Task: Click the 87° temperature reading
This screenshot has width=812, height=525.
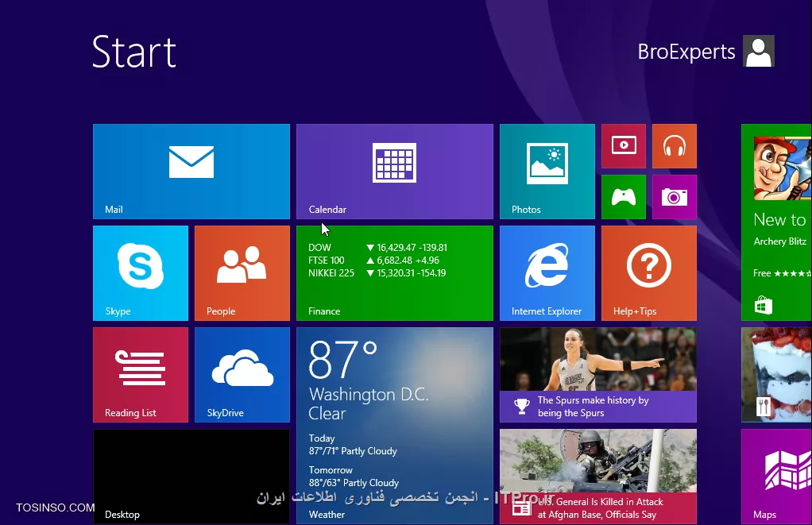Action: point(342,360)
